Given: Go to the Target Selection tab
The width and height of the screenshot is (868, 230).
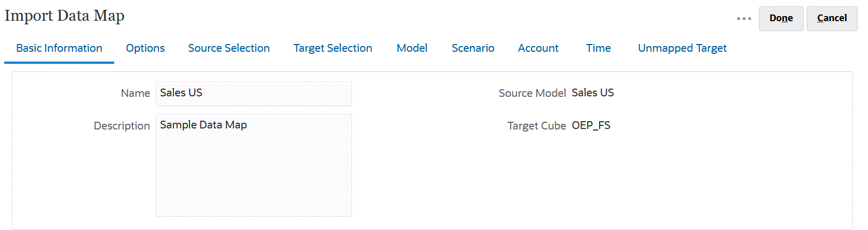Looking at the screenshot, I should point(333,48).
